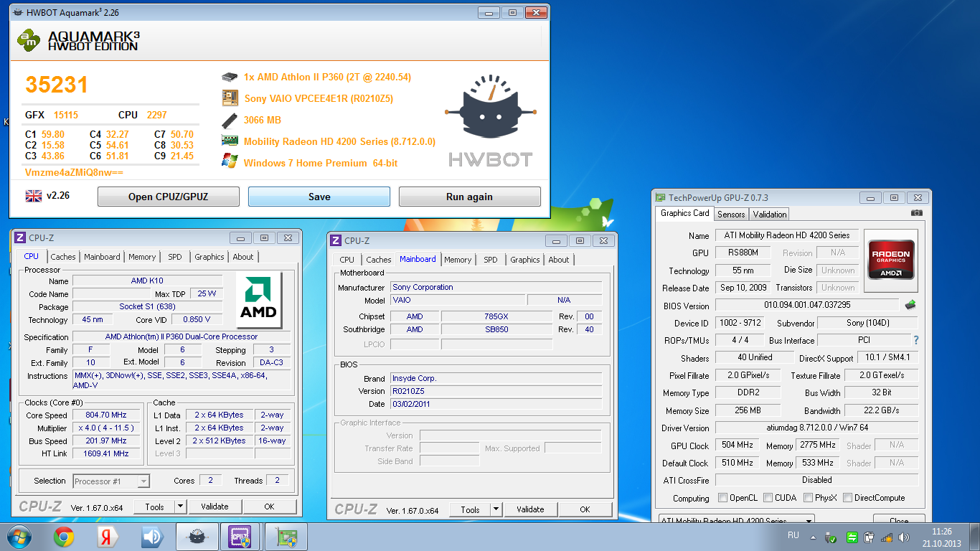Save the Aquamark score
The width and height of the screenshot is (980, 551).
(x=319, y=197)
